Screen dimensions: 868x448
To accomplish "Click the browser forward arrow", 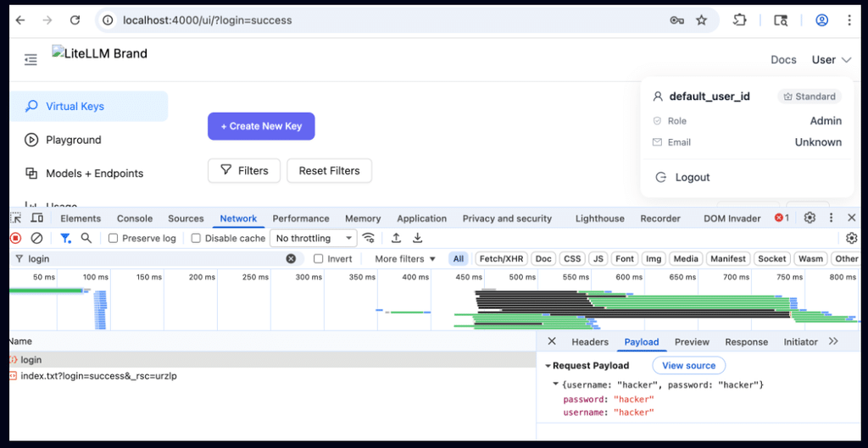I will tap(47, 20).
